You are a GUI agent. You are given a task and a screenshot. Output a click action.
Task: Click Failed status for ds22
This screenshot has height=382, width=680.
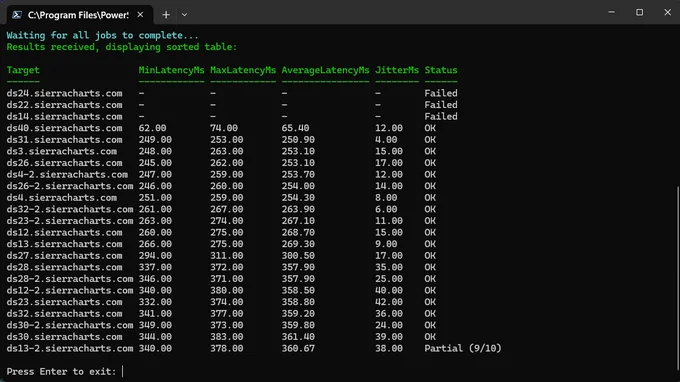pyautogui.click(x=441, y=105)
